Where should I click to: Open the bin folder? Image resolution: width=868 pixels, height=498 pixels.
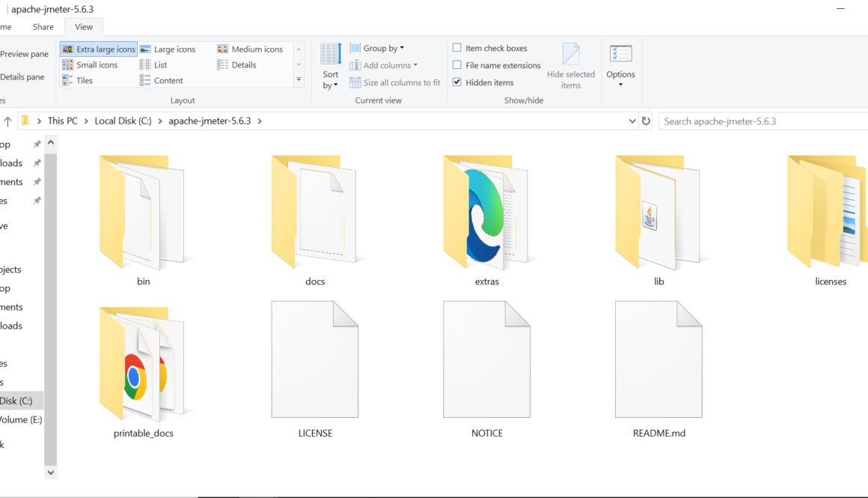[x=142, y=213]
